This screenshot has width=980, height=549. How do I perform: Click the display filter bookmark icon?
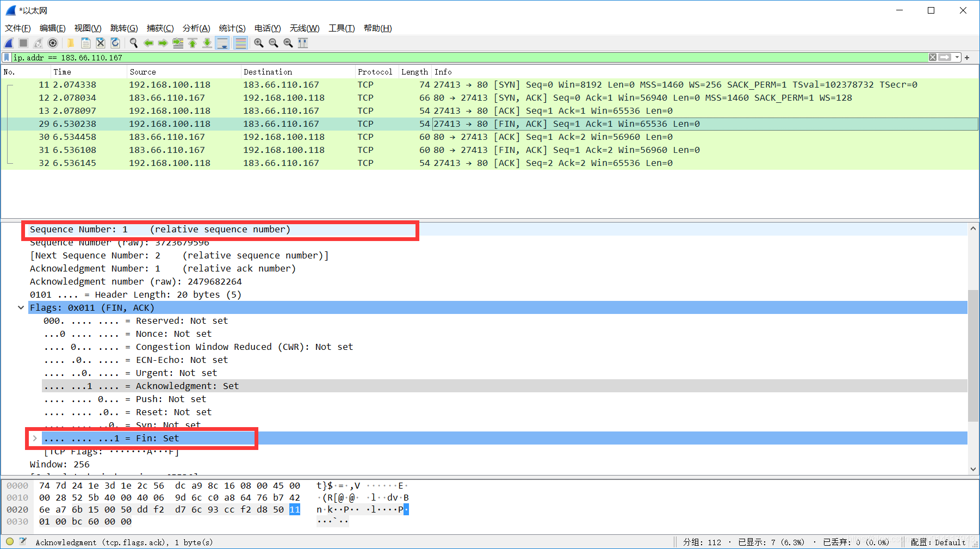pyautogui.click(x=7, y=58)
